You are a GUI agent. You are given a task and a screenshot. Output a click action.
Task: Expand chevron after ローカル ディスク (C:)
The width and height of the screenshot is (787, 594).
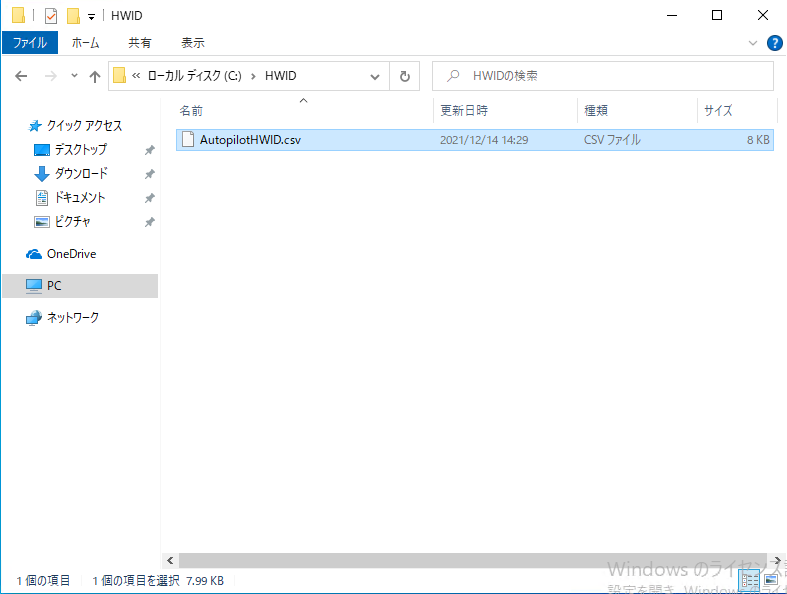pos(253,76)
